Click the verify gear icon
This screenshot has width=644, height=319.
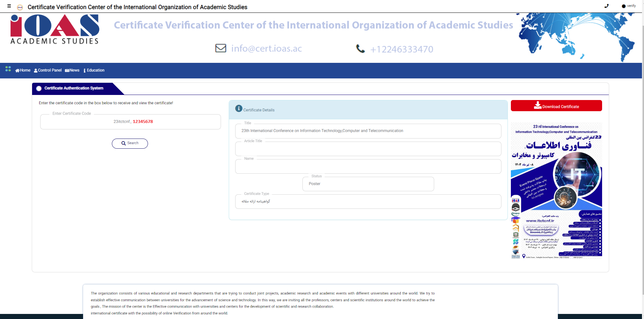[624, 6]
